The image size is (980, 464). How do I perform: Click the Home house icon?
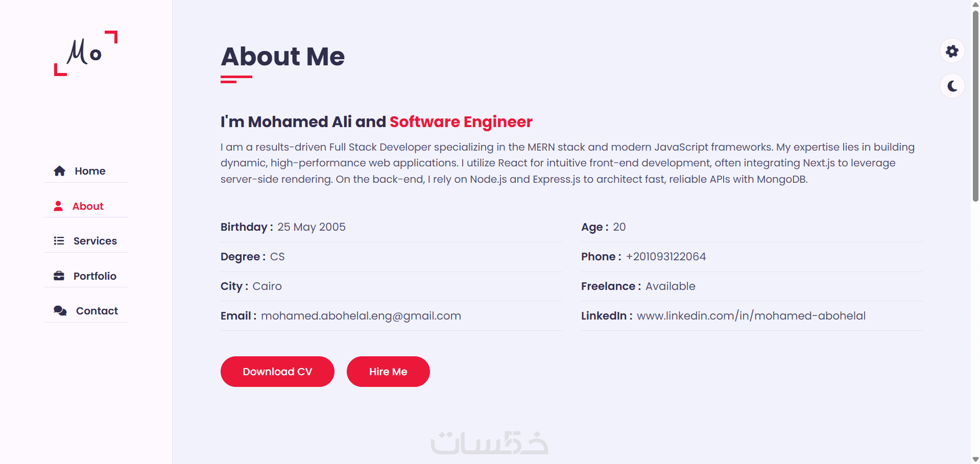click(x=60, y=171)
